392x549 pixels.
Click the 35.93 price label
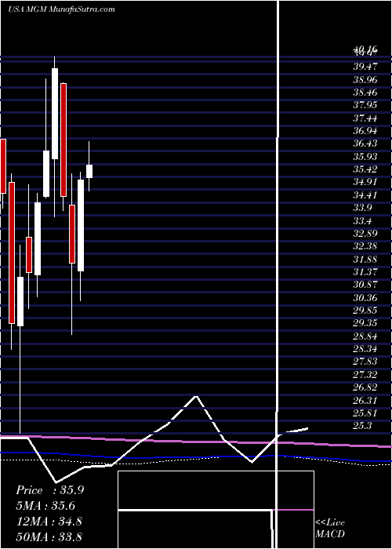point(365,157)
